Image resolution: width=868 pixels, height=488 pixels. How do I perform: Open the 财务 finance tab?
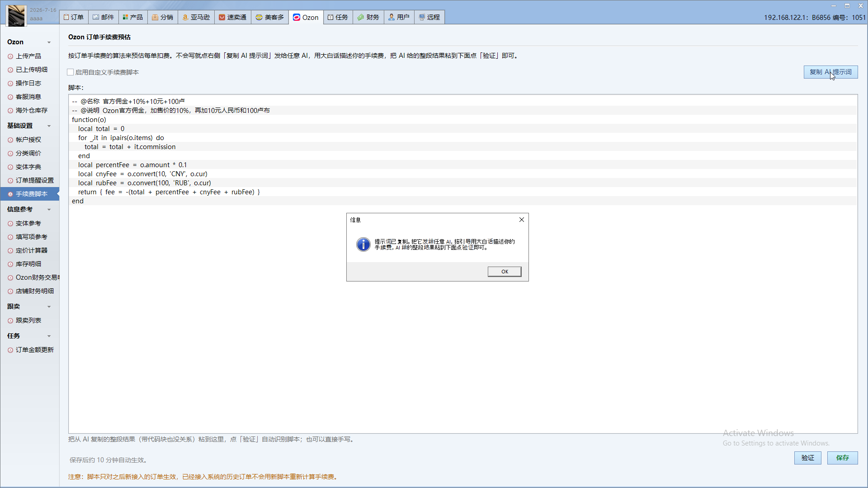(x=368, y=17)
